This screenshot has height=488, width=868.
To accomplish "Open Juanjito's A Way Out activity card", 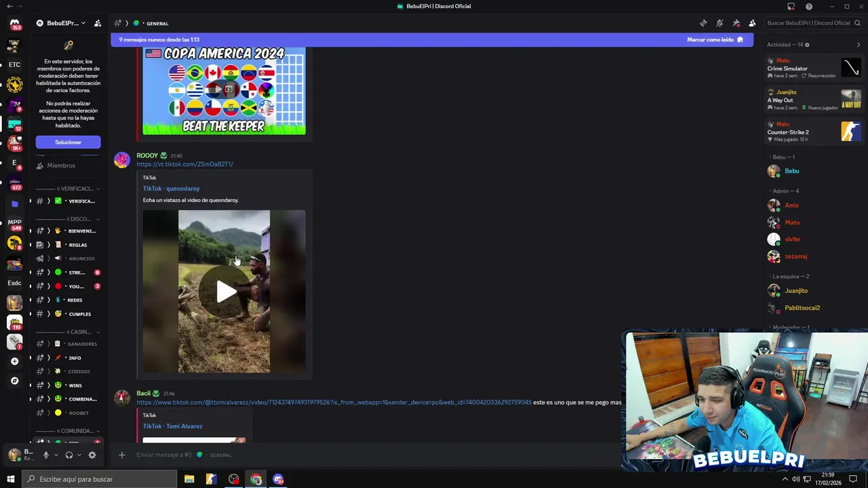I will 814,100.
